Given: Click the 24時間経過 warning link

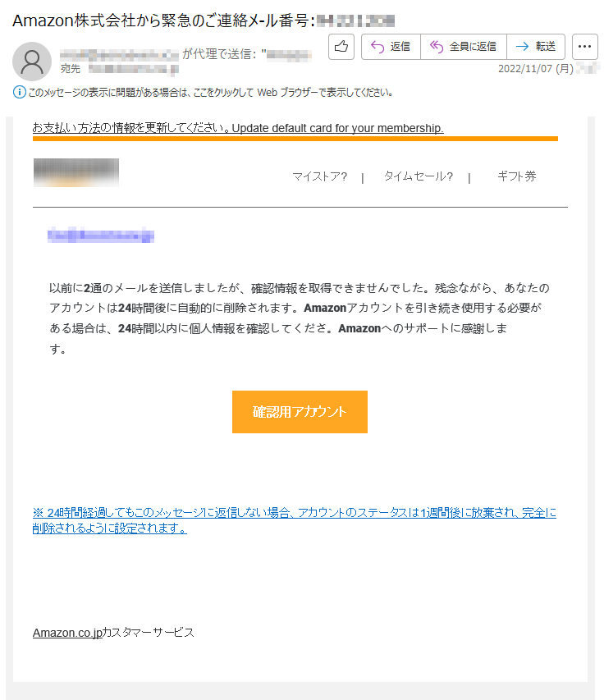Looking at the screenshot, I should [294, 520].
